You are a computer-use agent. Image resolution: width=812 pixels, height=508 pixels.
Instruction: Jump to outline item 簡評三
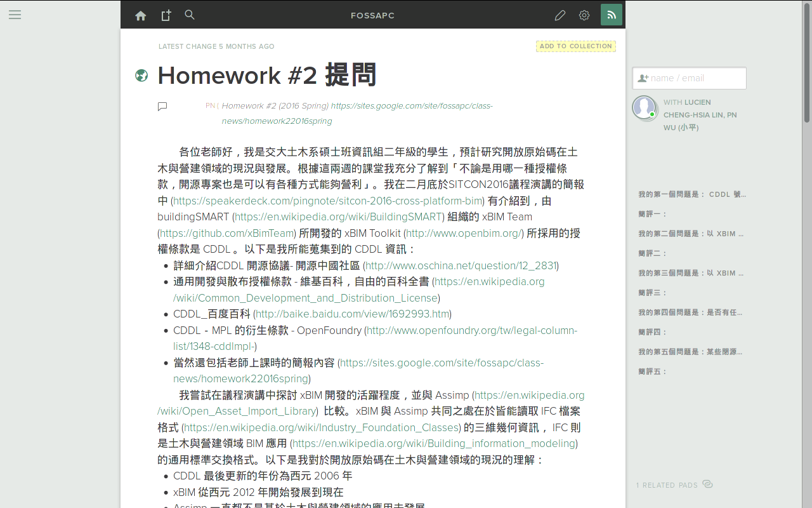[x=653, y=293]
